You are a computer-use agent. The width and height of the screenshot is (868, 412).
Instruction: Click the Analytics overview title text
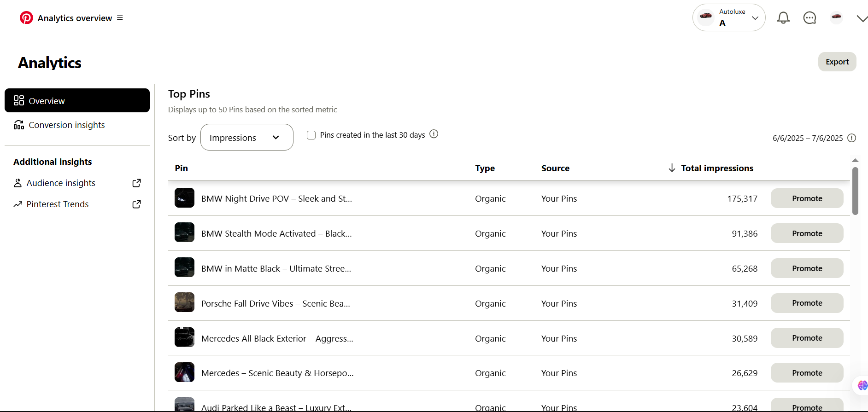click(75, 18)
